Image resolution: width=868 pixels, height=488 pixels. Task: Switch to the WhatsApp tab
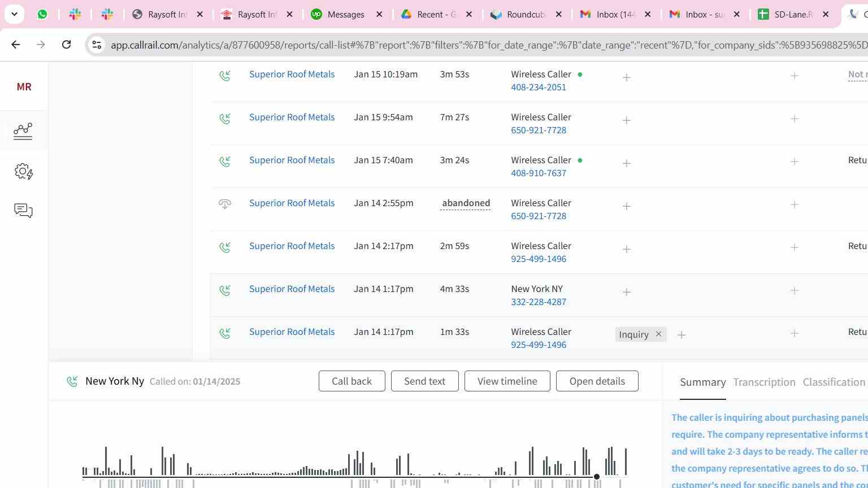point(42,14)
